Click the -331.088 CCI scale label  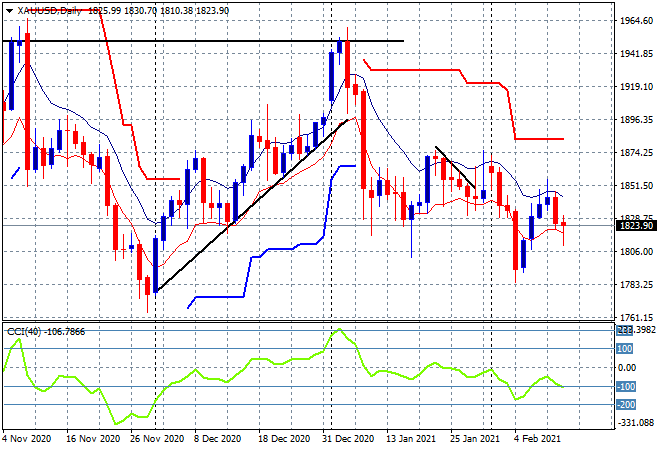pyautogui.click(x=636, y=423)
